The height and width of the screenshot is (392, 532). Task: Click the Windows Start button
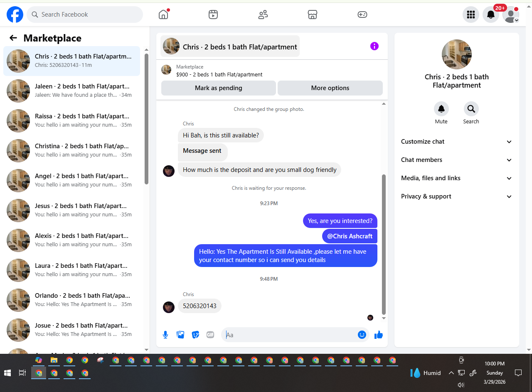click(x=7, y=373)
